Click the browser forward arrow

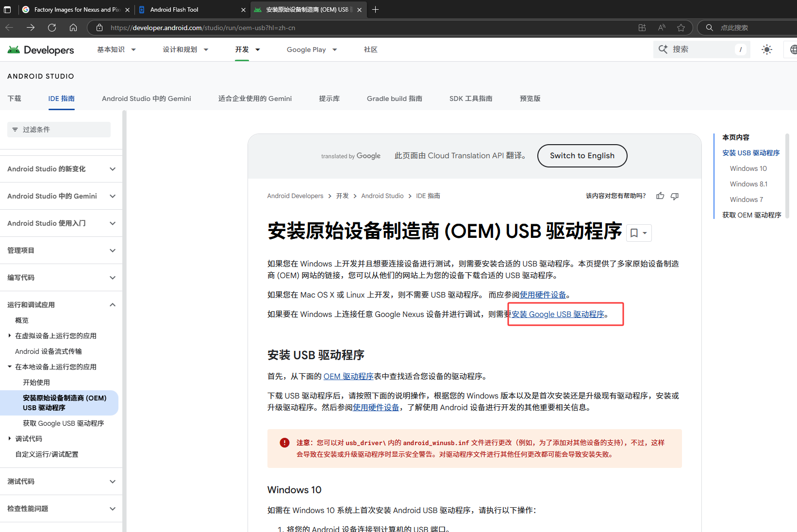[x=31, y=28]
